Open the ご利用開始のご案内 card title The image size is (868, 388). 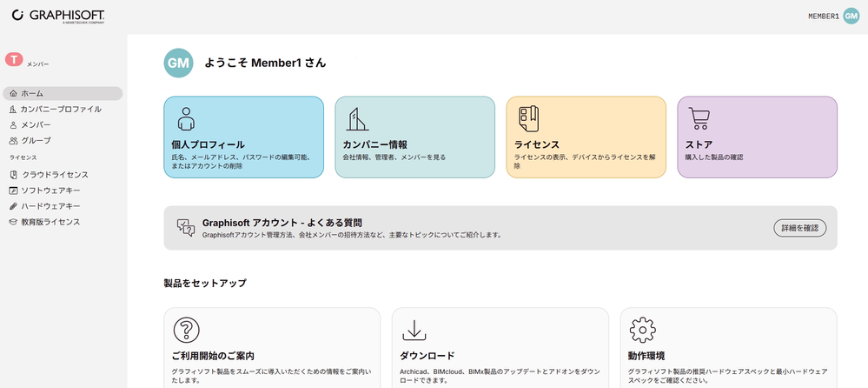tap(213, 356)
